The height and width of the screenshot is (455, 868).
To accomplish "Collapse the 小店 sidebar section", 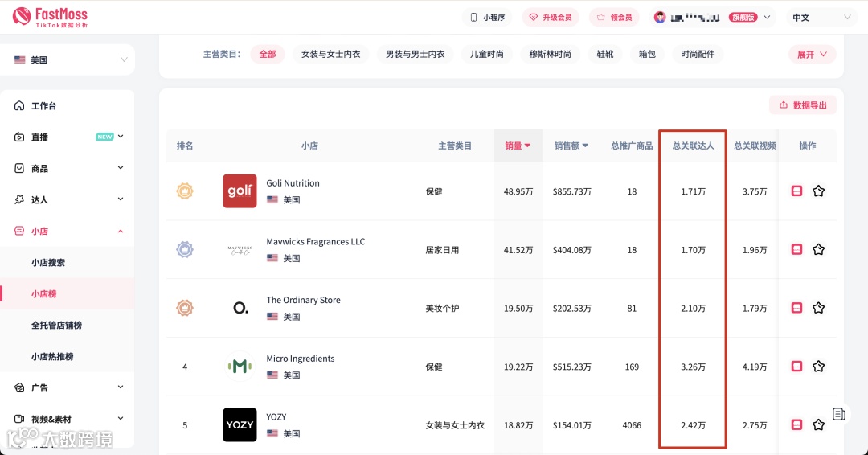I will (121, 231).
